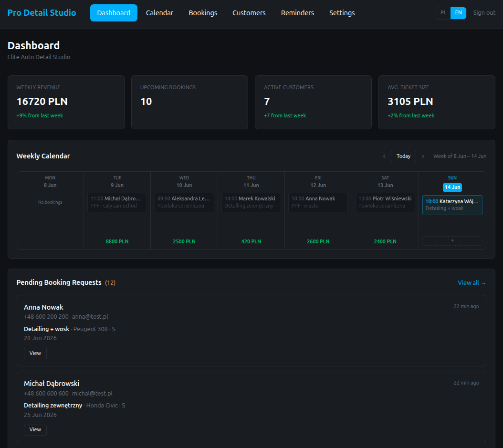The image size is (503, 448).
Task: Open the Calendar tab
Action: tap(159, 13)
